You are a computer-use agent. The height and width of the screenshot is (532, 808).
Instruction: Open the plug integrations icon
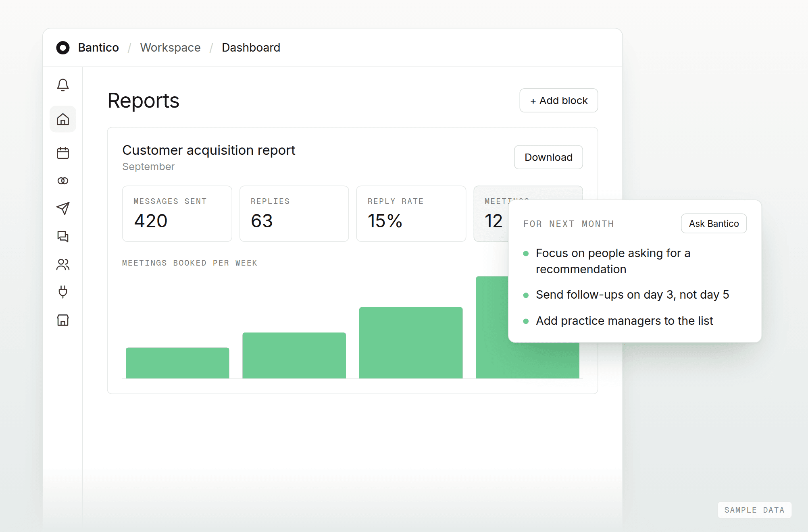click(63, 292)
